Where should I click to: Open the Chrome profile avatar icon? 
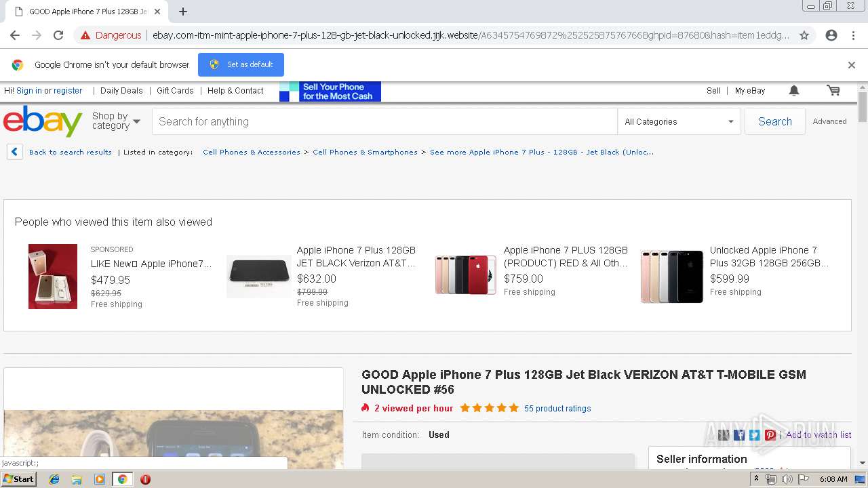(x=831, y=35)
